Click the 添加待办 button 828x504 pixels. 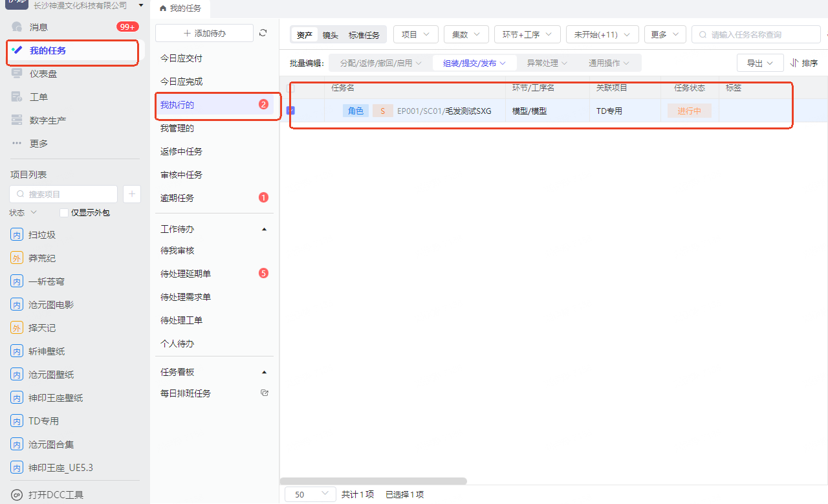(204, 33)
